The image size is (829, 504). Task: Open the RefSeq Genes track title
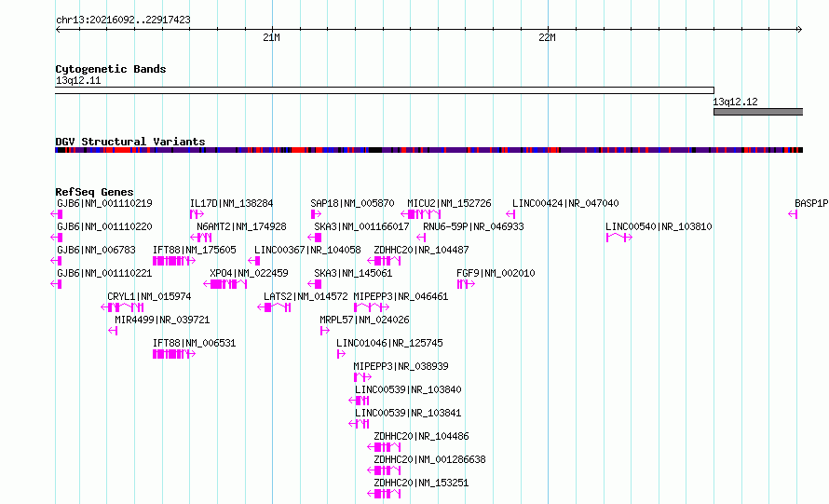(94, 192)
